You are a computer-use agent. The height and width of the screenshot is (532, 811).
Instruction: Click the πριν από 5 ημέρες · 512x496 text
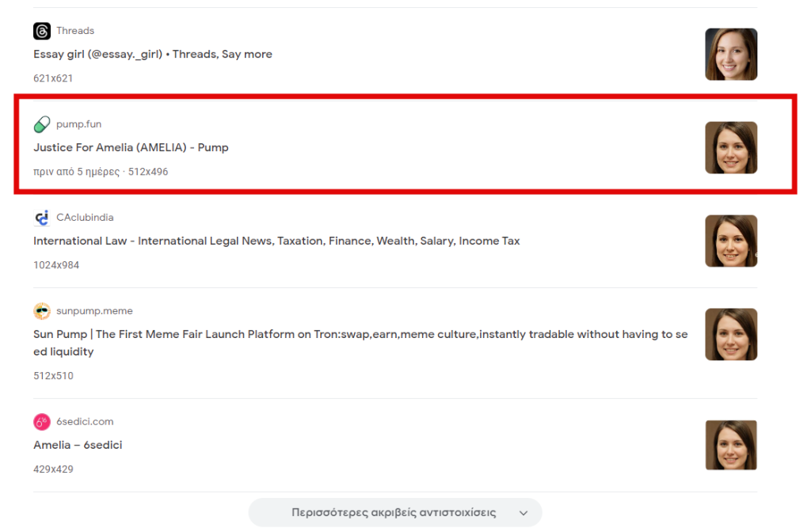click(x=101, y=172)
